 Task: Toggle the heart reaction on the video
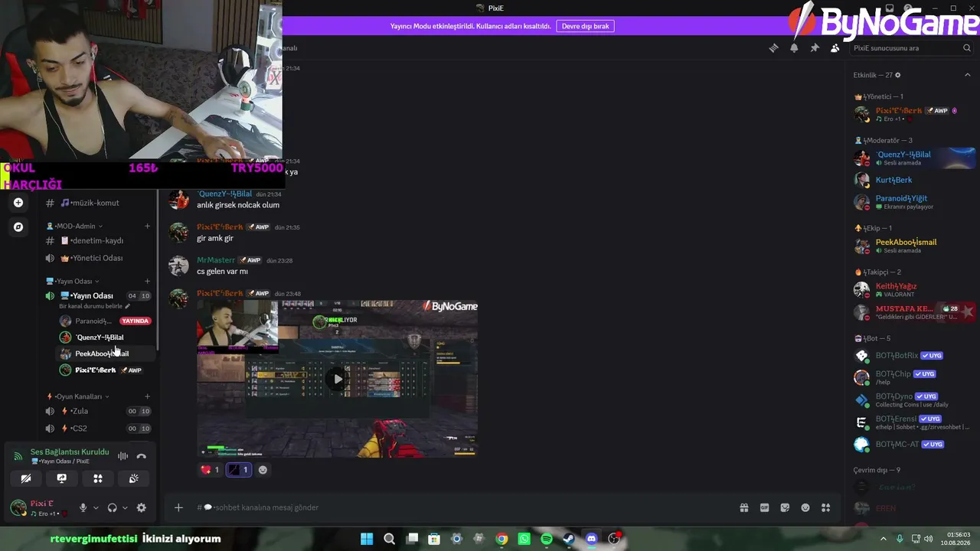click(x=210, y=470)
